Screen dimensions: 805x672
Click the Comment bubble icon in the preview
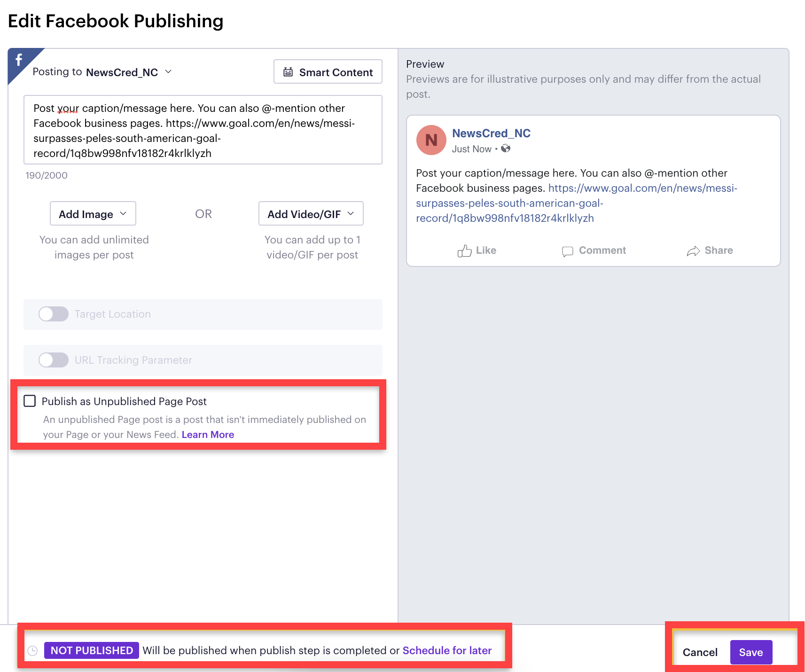pyautogui.click(x=567, y=251)
